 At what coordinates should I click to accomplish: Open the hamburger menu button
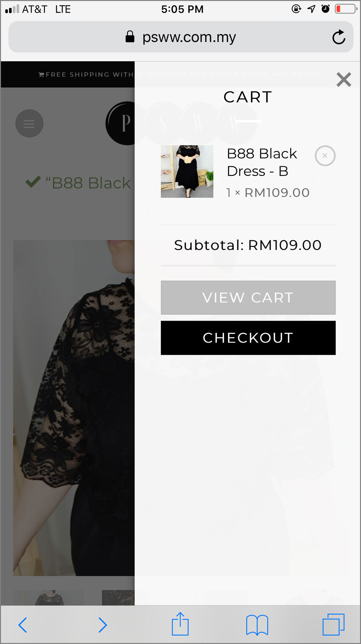click(x=29, y=124)
